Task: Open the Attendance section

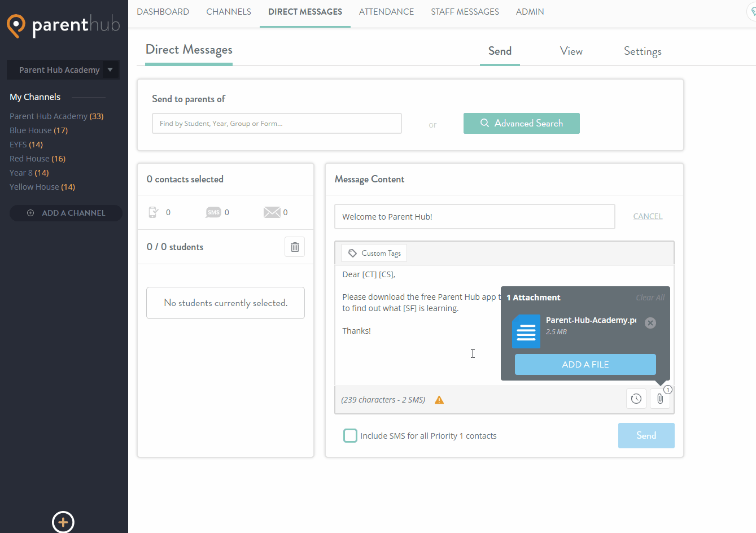Action: click(x=386, y=12)
